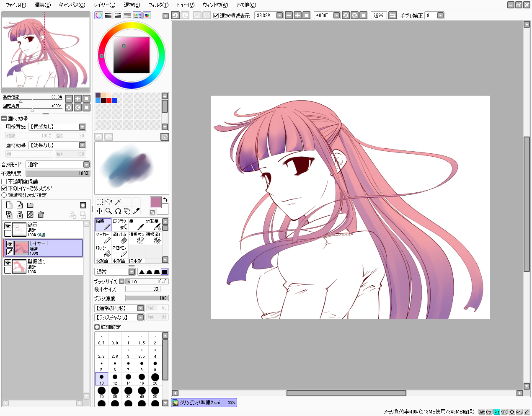The width and height of the screenshot is (532, 416).
Task: Open the ウィンドウ(W) menu
Action: pyautogui.click(x=215, y=5)
